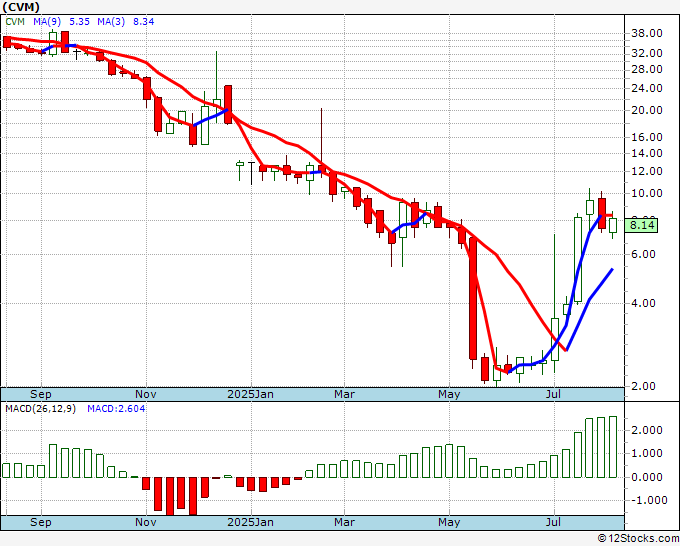The image size is (680, 546).
Task: Click the 16.00 price axis label
Action: point(647,137)
